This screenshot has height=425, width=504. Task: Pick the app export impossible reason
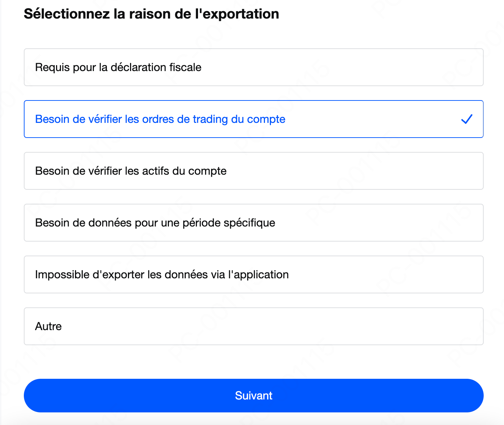click(253, 274)
